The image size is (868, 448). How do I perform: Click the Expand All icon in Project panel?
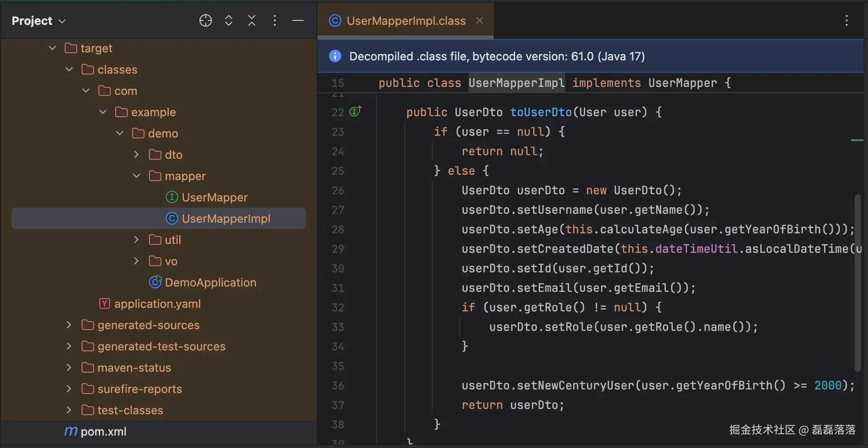tap(229, 20)
